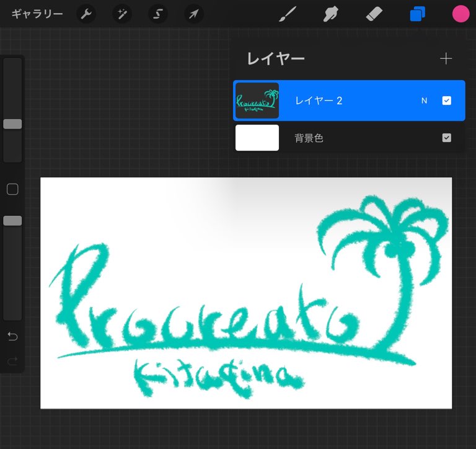Open the pink active color swatch
Viewport: 476px width, 449px height.
coord(461,14)
